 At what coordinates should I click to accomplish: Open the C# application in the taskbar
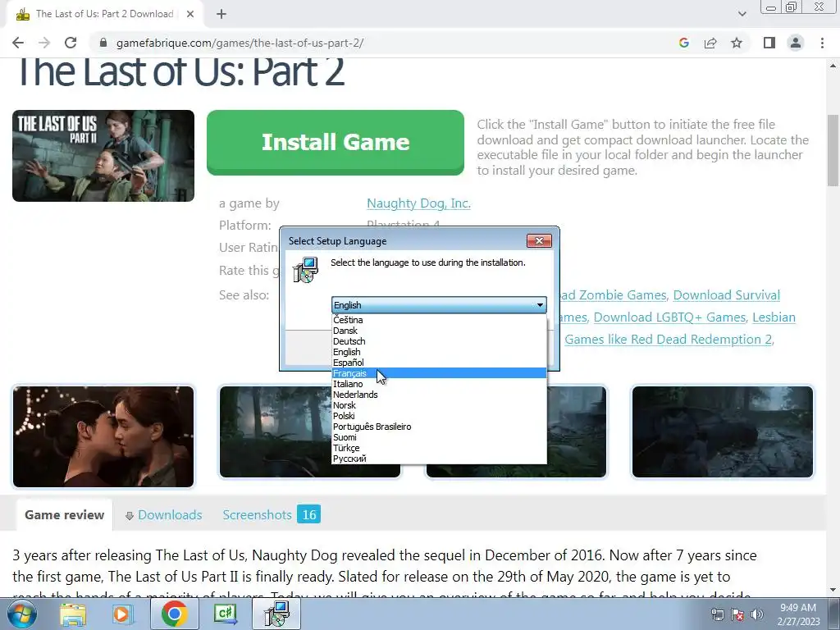(x=225, y=614)
